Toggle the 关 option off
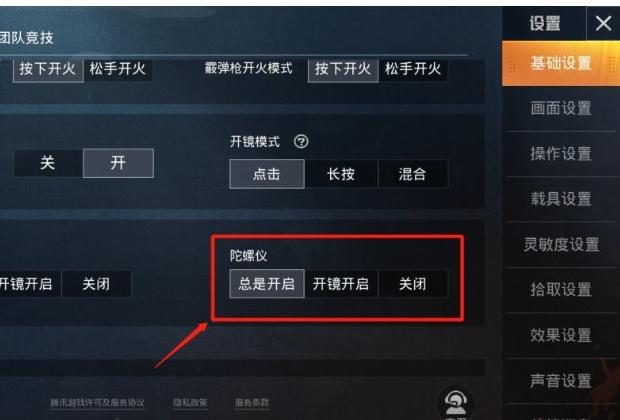The image size is (620, 420). [48, 163]
